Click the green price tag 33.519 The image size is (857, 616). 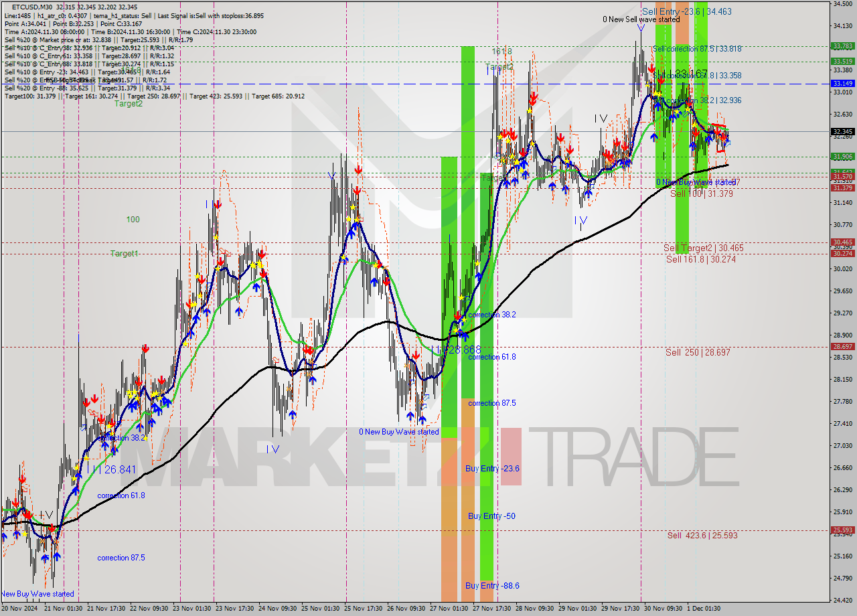click(842, 61)
